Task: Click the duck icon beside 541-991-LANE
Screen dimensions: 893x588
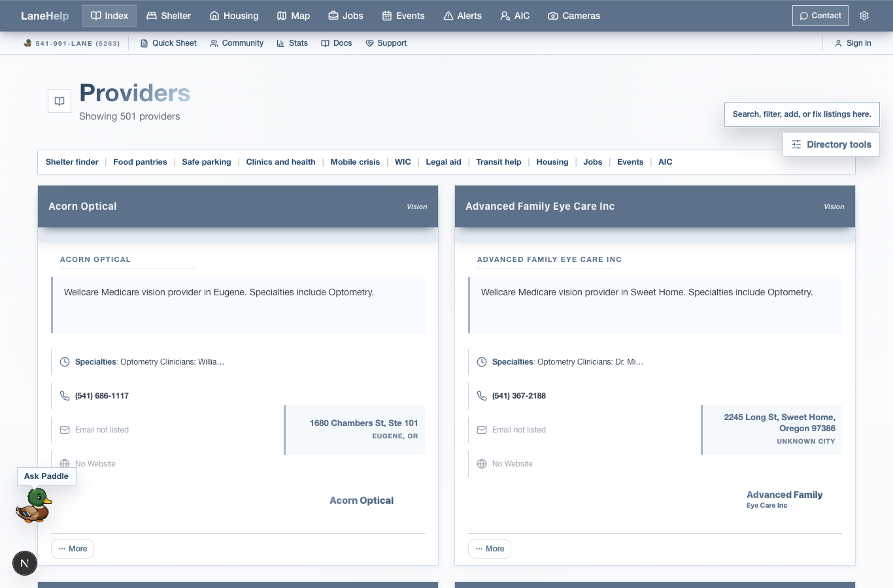Action: point(27,43)
